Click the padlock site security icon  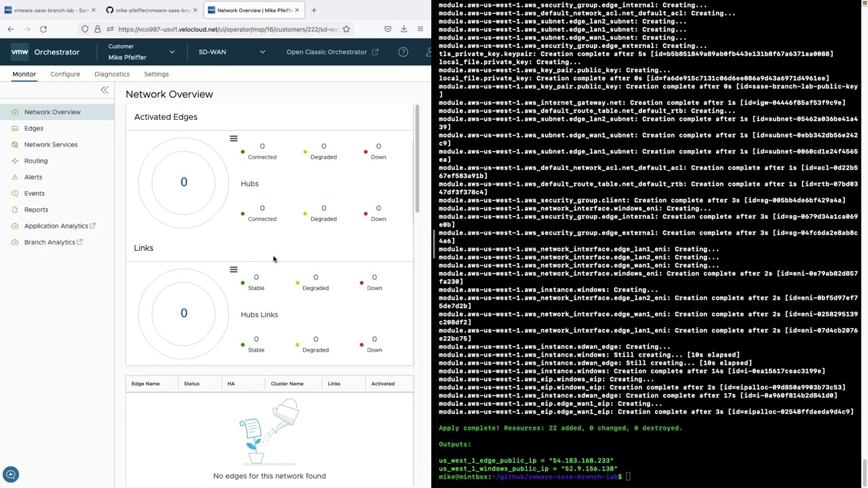point(97,29)
